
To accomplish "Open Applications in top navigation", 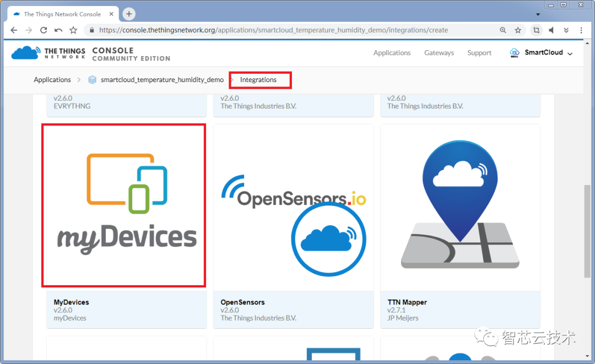I will (392, 53).
